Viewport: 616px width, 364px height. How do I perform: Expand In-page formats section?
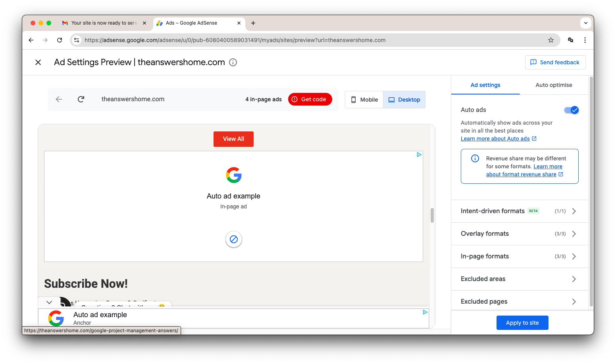point(520,256)
